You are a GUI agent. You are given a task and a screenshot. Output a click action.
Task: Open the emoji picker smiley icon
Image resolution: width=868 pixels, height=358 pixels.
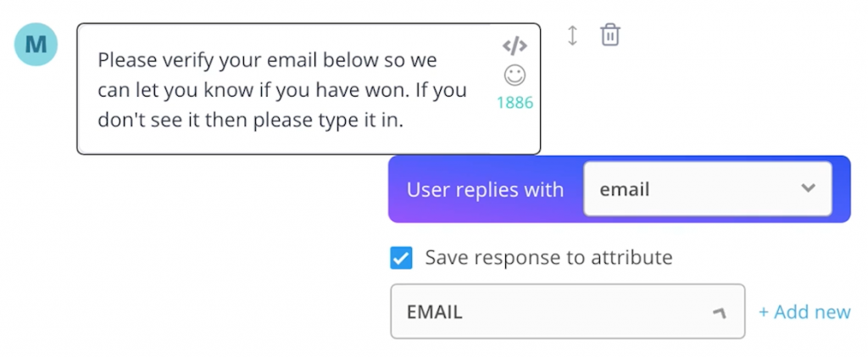pos(515,76)
